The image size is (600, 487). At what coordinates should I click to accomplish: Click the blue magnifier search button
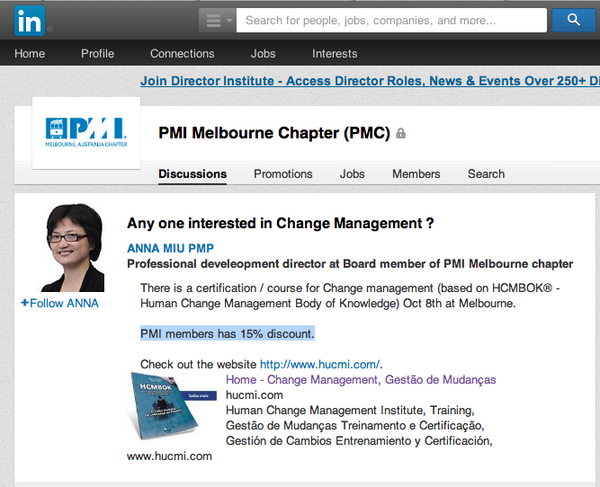pyautogui.click(x=573, y=20)
